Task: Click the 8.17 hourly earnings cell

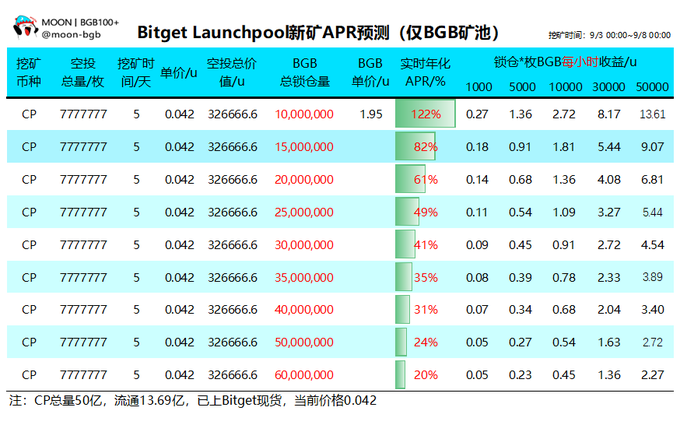Action: pos(609,114)
